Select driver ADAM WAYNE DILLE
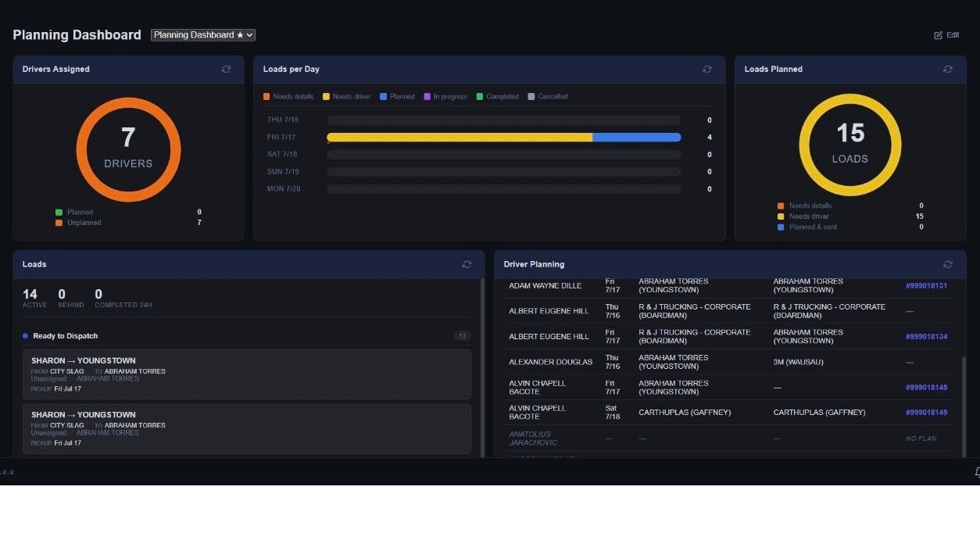This screenshot has height=551, width=980. point(545,286)
